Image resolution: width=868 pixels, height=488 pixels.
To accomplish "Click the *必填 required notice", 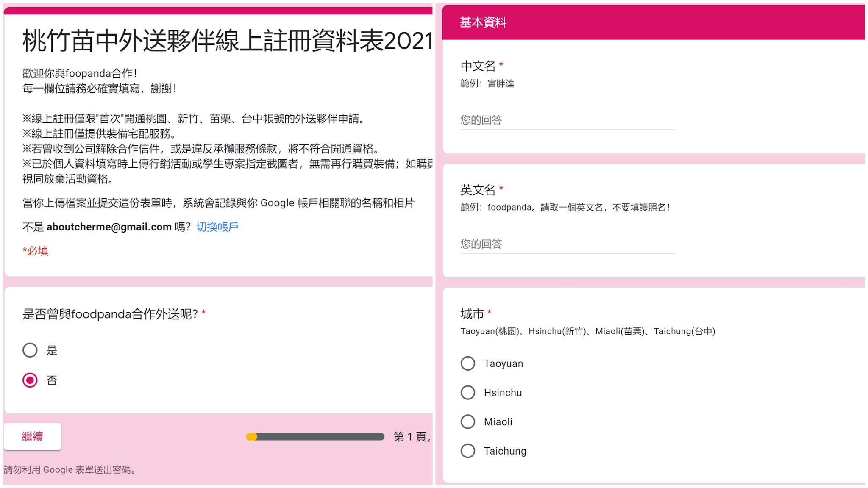I will [36, 251].
